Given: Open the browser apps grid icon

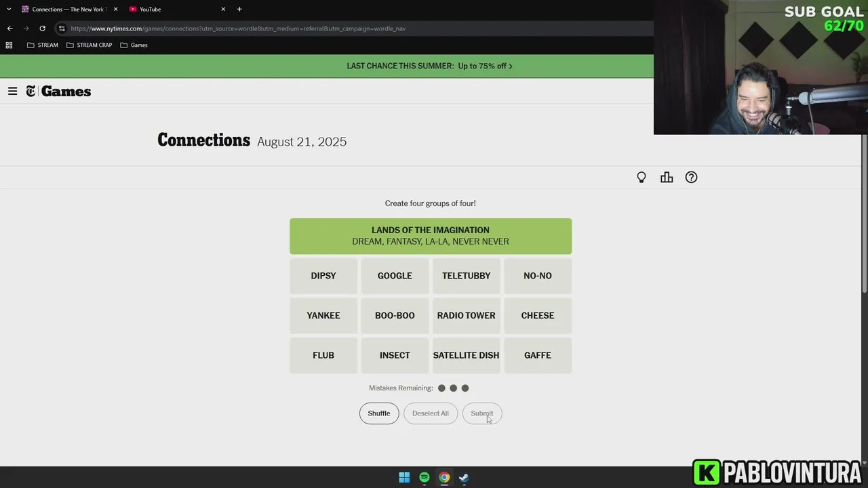Looking at the screenshot, I should tap(9, 45).
